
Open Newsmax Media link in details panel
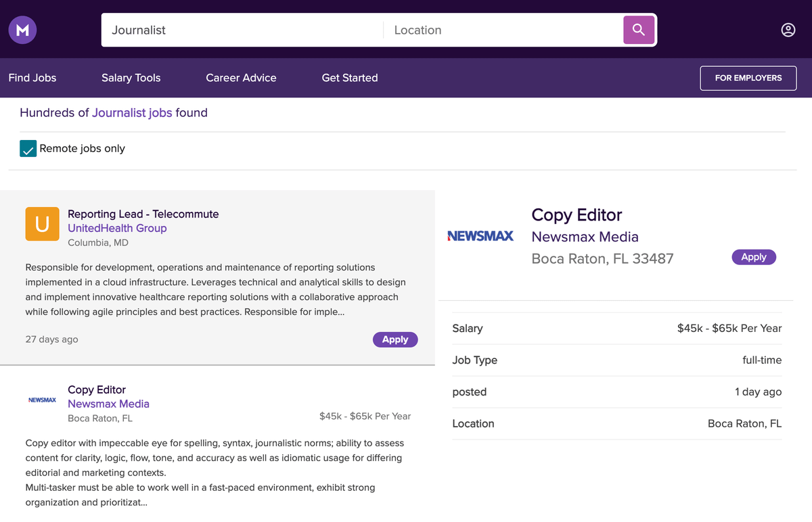pyautogui.click(x=585, y=237)
